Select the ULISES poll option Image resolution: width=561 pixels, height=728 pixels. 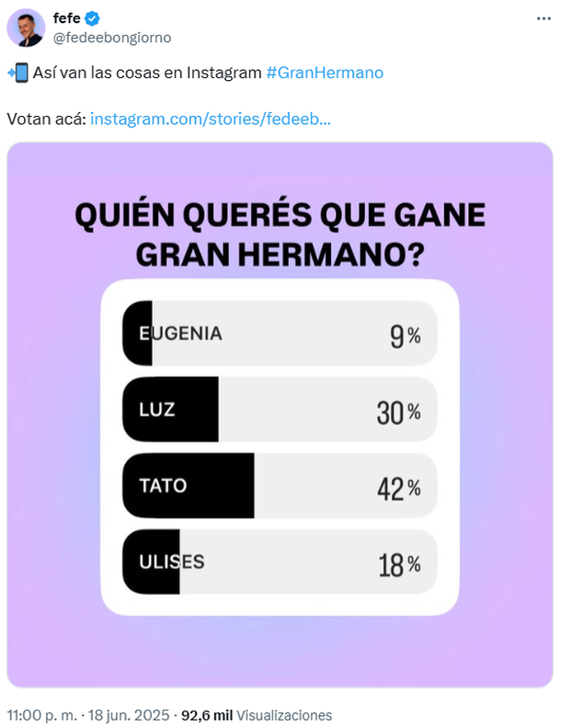tap(280, 562)
